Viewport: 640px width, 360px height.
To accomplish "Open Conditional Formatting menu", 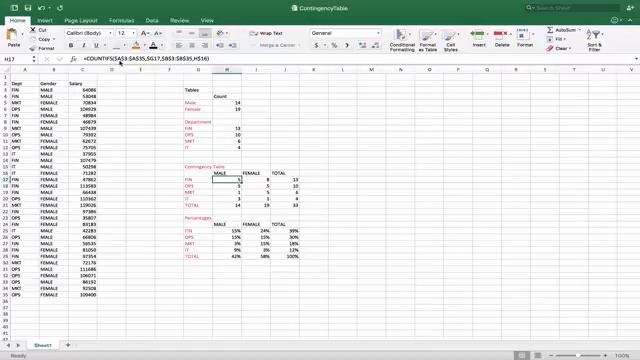I will point(402,40).
